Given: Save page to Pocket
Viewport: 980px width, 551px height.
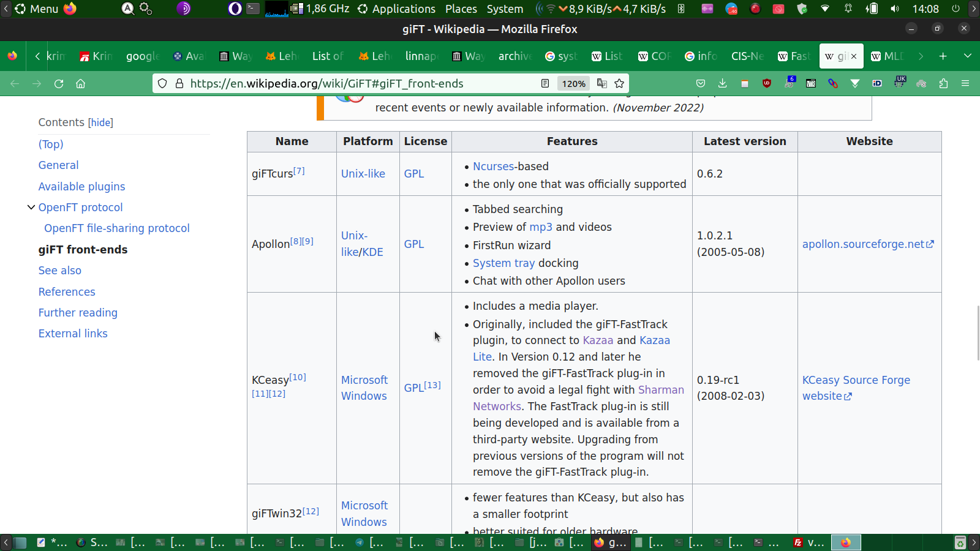Looking at the screenshot, I should [701, 84].
